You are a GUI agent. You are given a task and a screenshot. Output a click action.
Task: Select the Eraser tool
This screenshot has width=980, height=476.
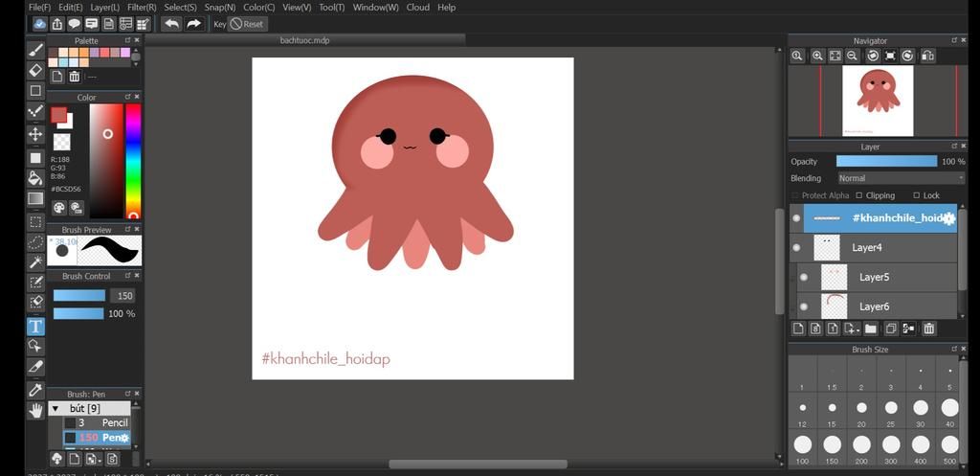click(35, 70)
